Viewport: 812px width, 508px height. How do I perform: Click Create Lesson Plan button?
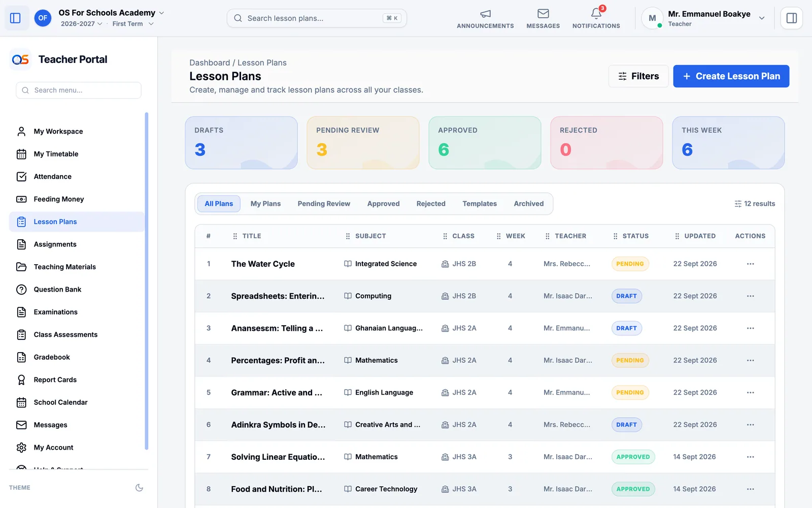(731, 76)
